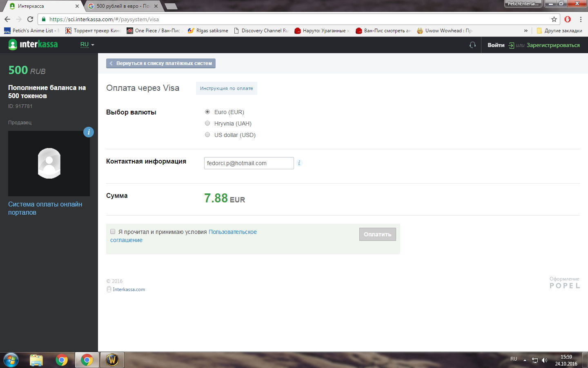The width and height of the screenshot is (588, 368).
Task: Click the first Chrome taskbar icon
Action: [62, 360]
